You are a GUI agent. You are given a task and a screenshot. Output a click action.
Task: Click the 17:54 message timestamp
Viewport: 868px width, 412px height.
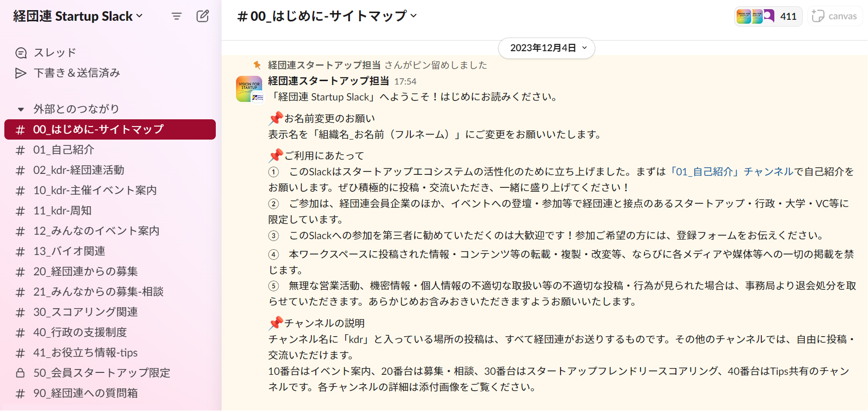tap(405, 82)
